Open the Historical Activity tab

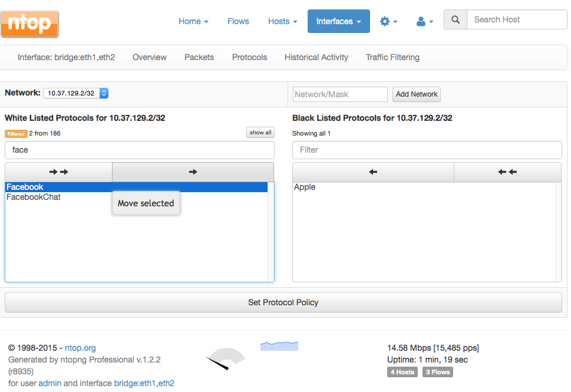click(316, 57)
